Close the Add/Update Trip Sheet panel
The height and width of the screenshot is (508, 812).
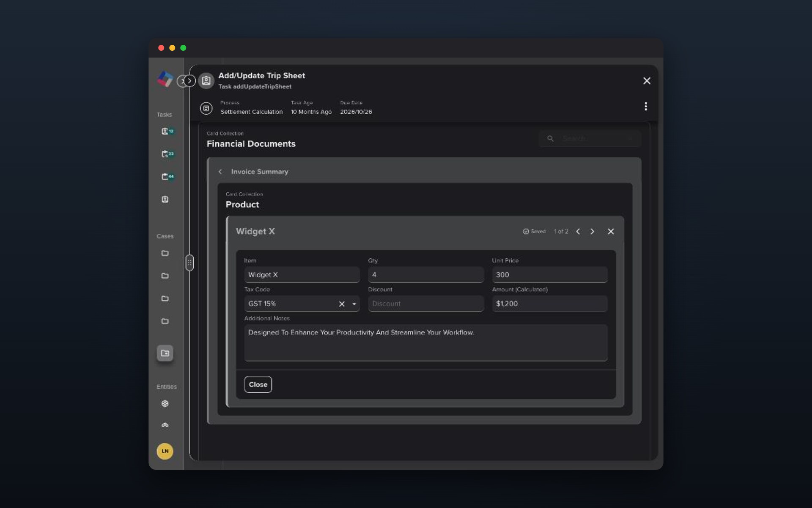pyautogui.click(x=647, y=81)
